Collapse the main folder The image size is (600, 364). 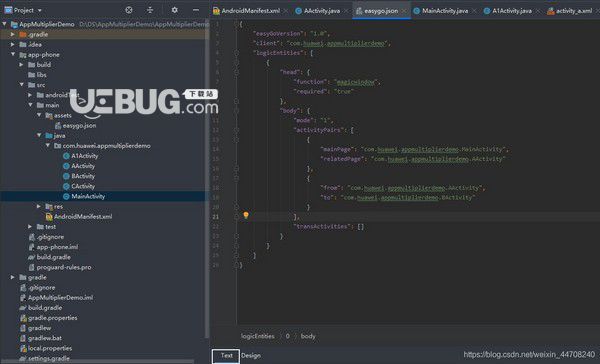(x=30, y=105)
